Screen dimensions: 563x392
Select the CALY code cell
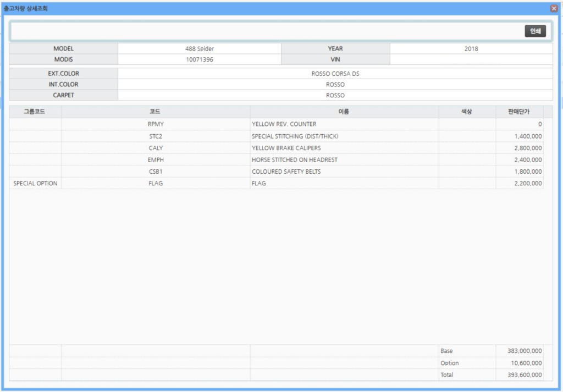coord(156,148)
